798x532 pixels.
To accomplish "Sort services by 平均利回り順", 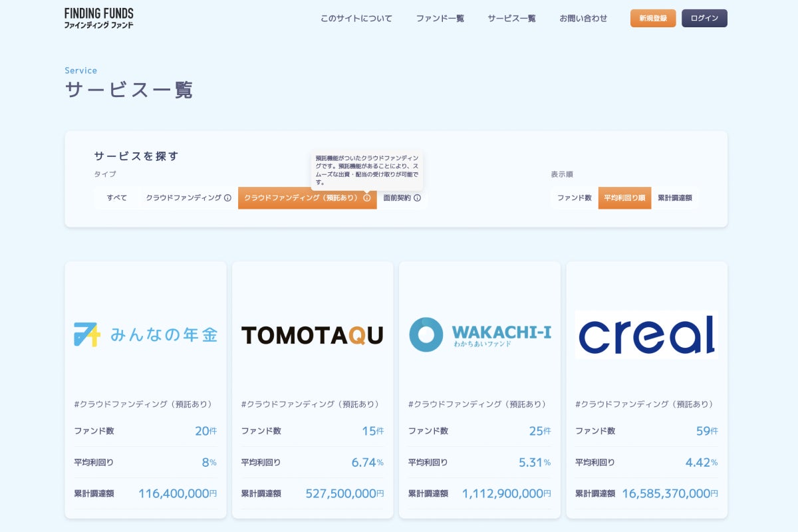I will tap(625, 198).
